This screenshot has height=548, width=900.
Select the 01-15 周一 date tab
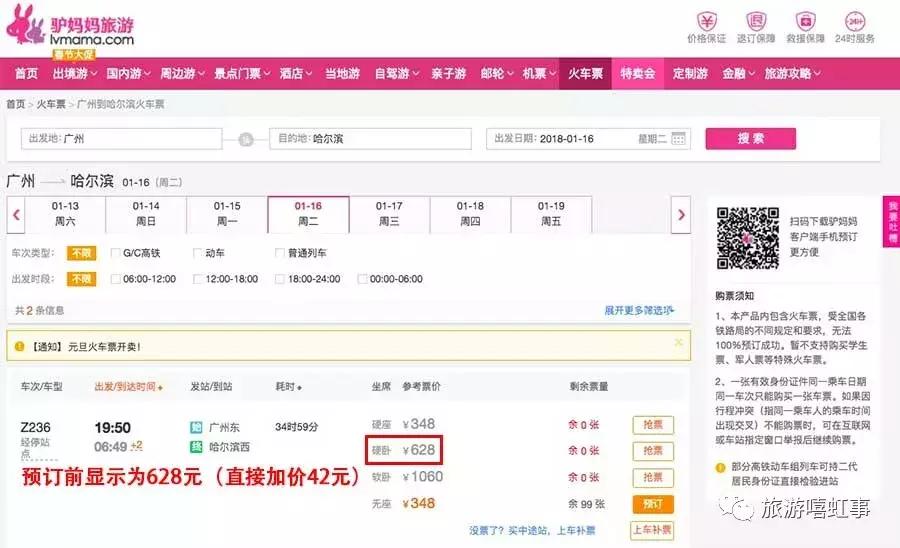point(227,214)
